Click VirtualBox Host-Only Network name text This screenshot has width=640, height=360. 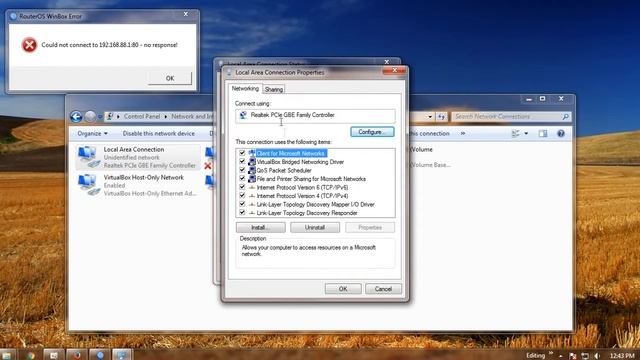tap(144, 177)
